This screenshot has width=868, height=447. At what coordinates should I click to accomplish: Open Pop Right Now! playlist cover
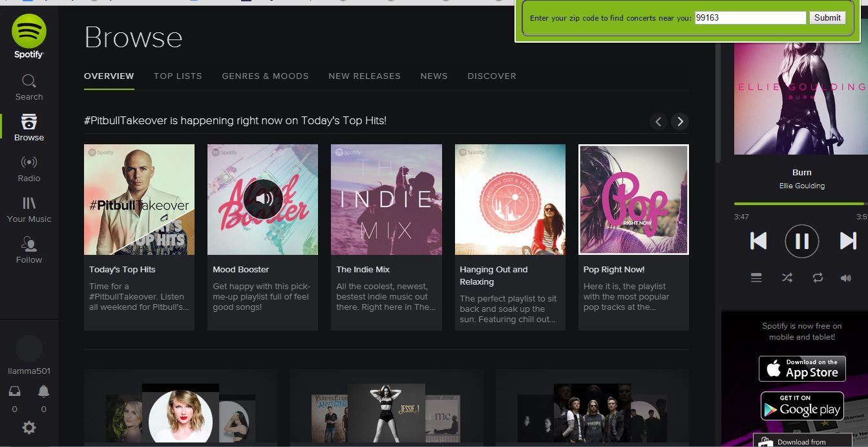click(633, 199)
